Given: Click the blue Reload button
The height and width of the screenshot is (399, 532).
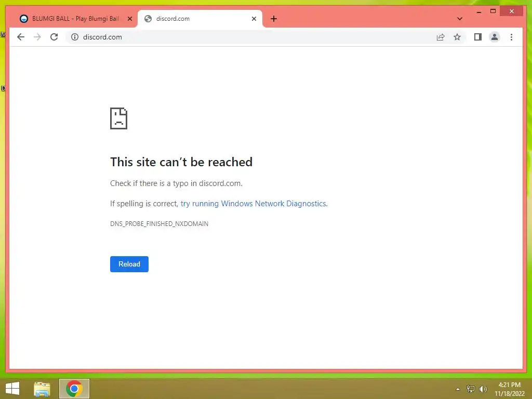Looking at the screenshot, I should 129,264.
